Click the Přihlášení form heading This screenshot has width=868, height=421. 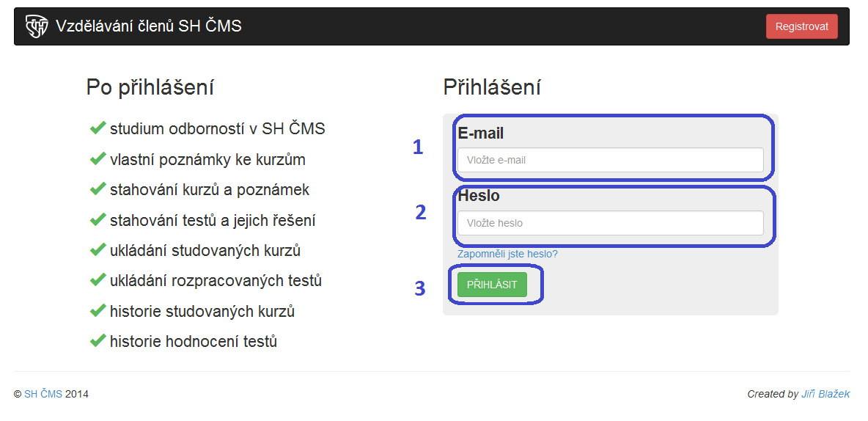pyautogui.click(x=492, y=88)
